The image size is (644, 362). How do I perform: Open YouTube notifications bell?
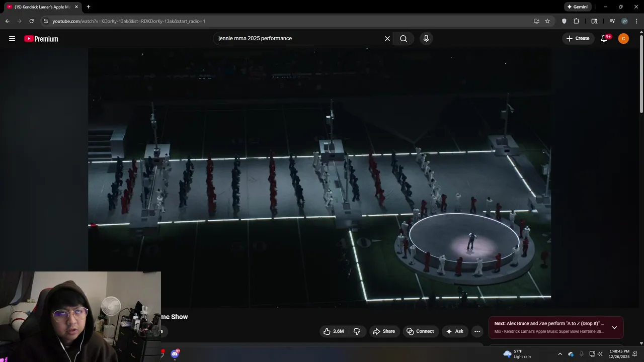point(605,39)
